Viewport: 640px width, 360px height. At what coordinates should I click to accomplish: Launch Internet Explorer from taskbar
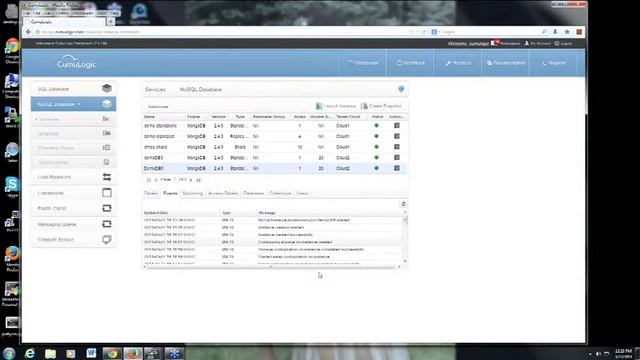30,353
